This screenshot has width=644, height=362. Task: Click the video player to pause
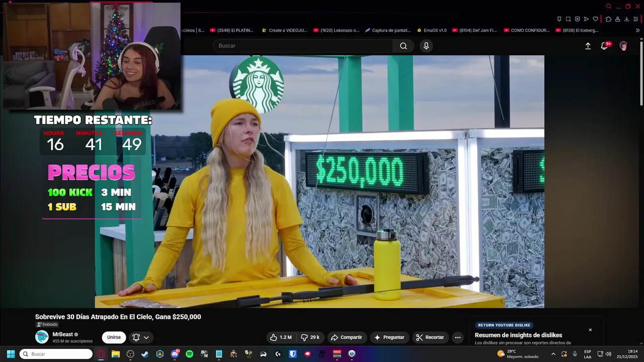point(319,182)
